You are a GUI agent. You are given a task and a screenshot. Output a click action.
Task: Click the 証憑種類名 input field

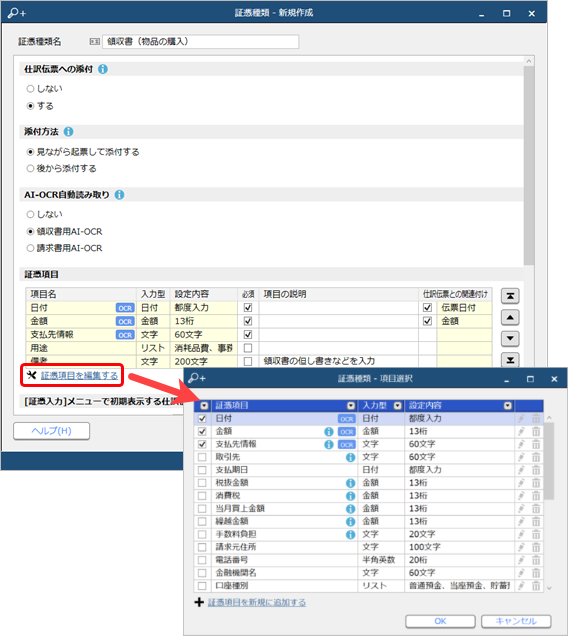[x=200, y=42]
